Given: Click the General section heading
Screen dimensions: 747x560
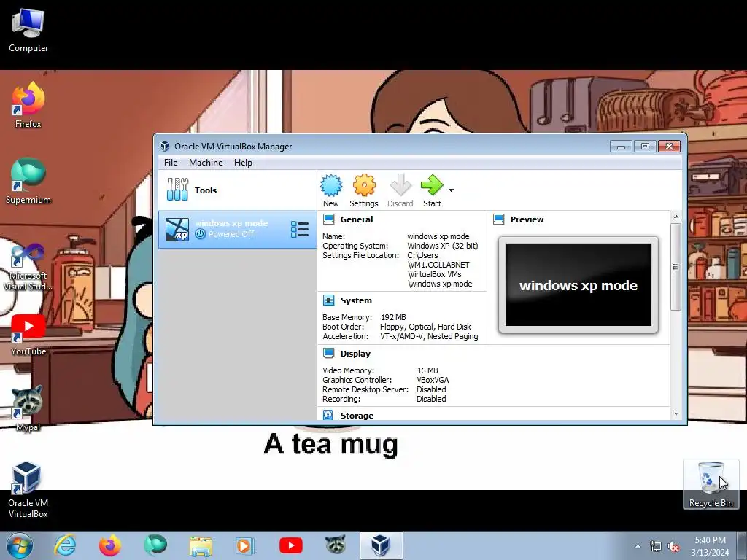Looking at the screenshot, I should click(356, 219).
